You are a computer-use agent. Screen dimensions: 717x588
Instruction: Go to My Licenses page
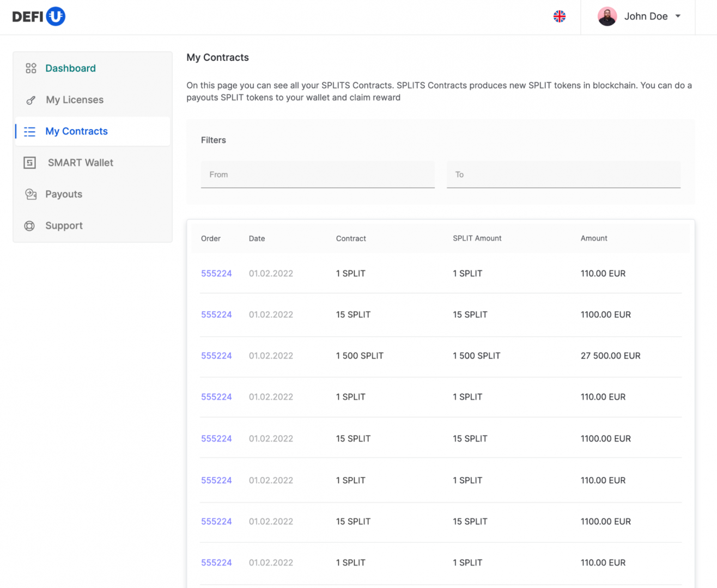click(75, 100)
